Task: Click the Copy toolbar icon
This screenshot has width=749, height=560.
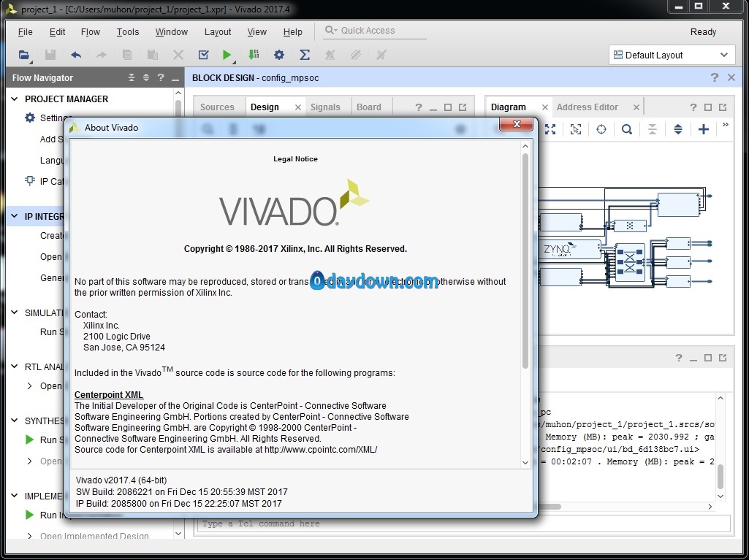Action: [127, 55]
